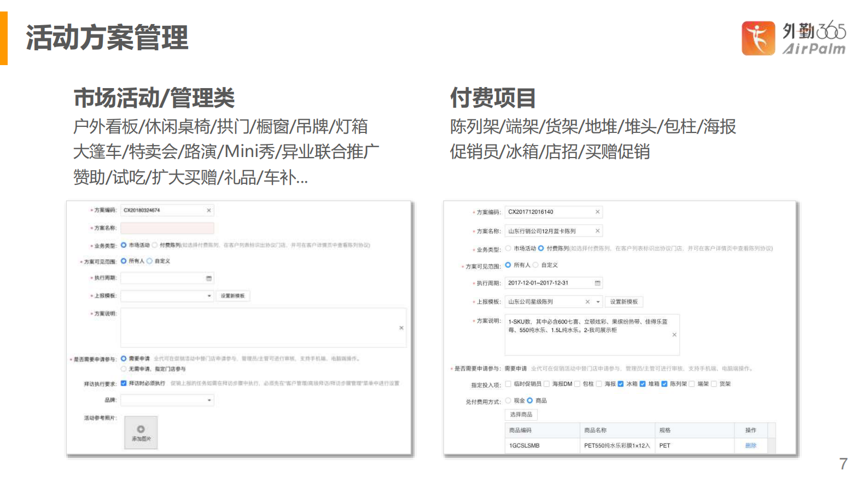Clear the empty 方案说明 textarea with its X
Viewport: 868px width, 488px height.
pos(401,328)
